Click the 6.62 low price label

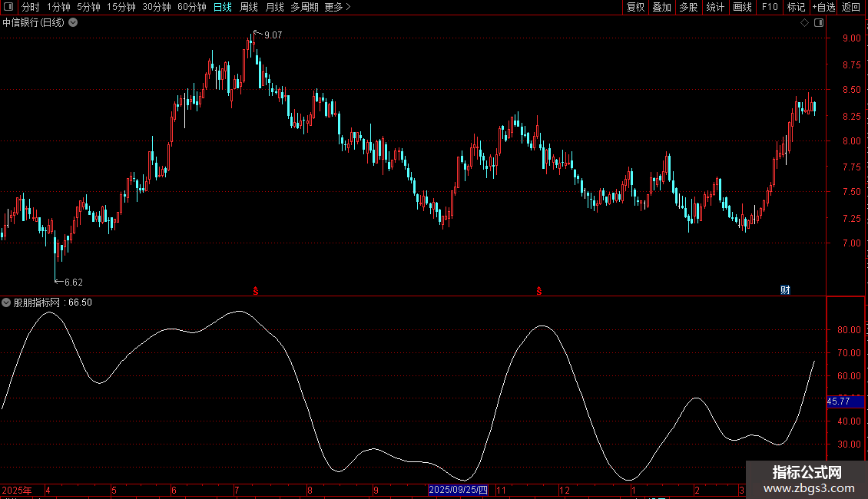[73, 282]
